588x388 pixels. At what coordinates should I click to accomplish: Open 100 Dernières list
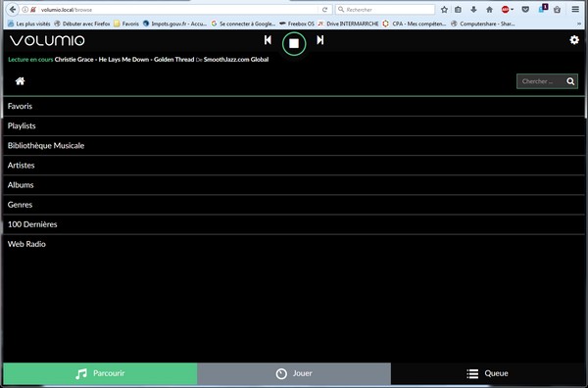294,224
